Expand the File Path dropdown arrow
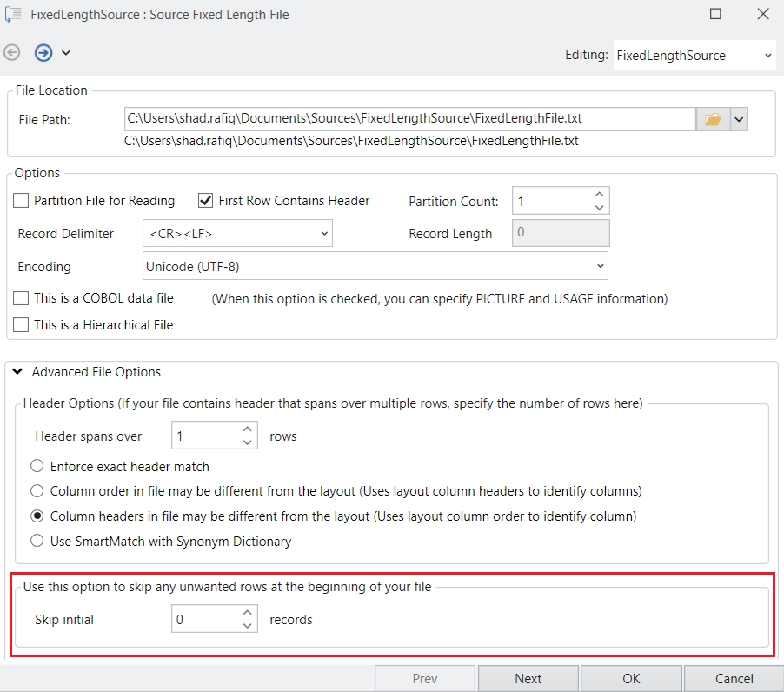Viewport: 784px width, 692px height. tap(739, 119)
